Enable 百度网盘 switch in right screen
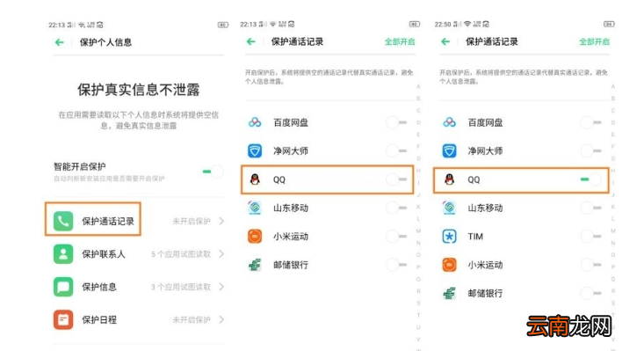 (591, 122)
